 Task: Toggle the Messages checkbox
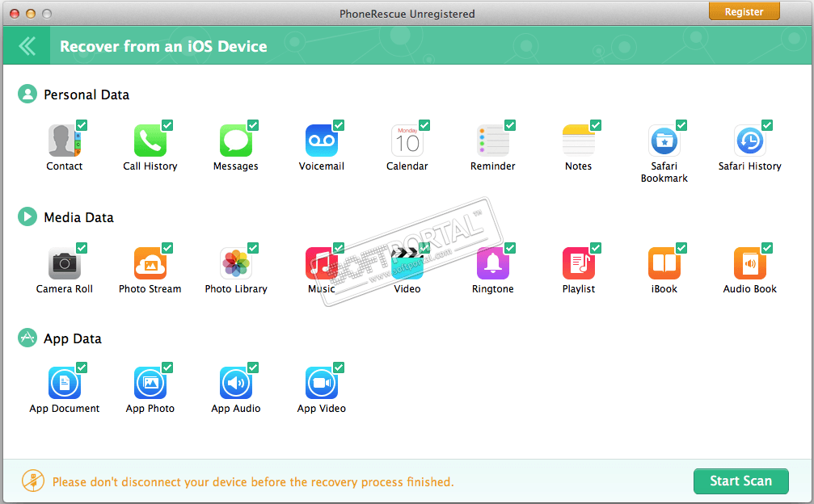(253, 125)
